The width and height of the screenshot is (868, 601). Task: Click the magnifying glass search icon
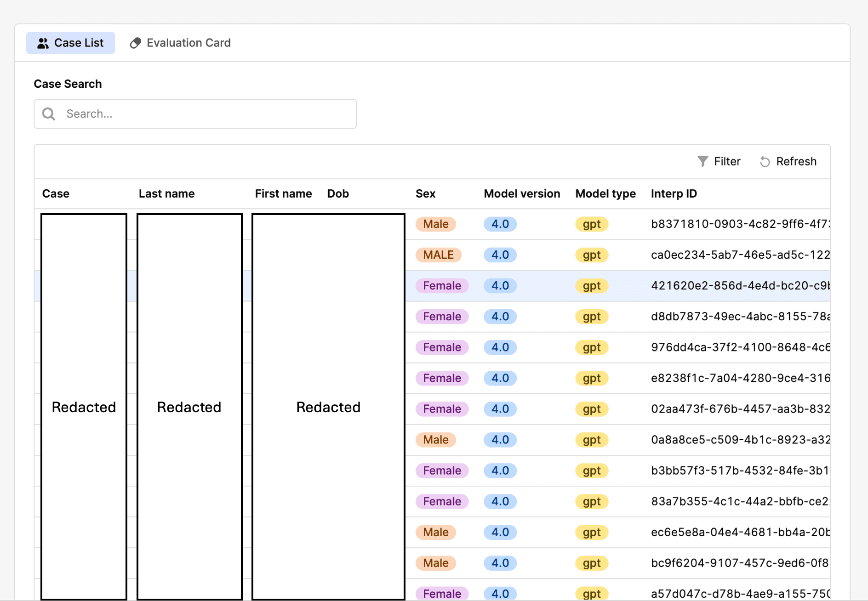click(x=49, y=114)
